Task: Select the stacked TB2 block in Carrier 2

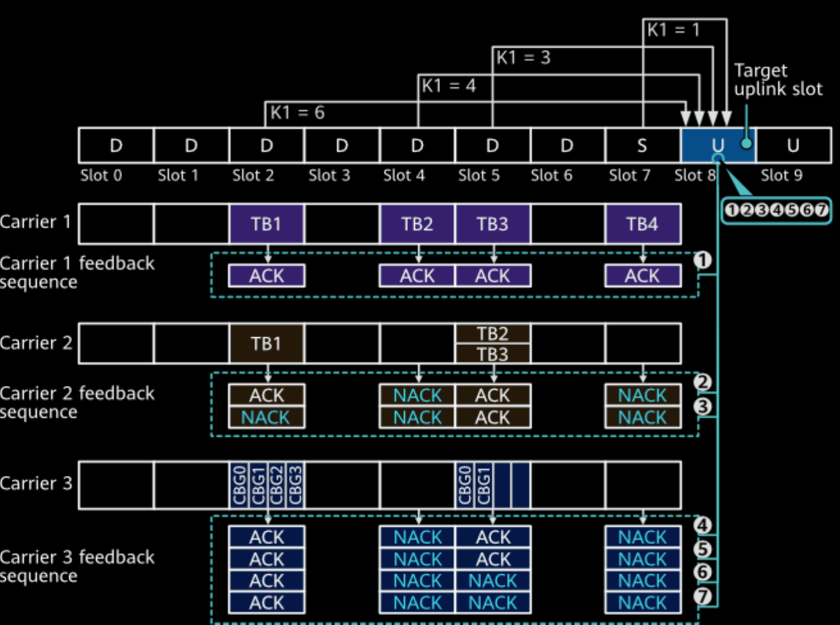Action: (x=493, y=333)
